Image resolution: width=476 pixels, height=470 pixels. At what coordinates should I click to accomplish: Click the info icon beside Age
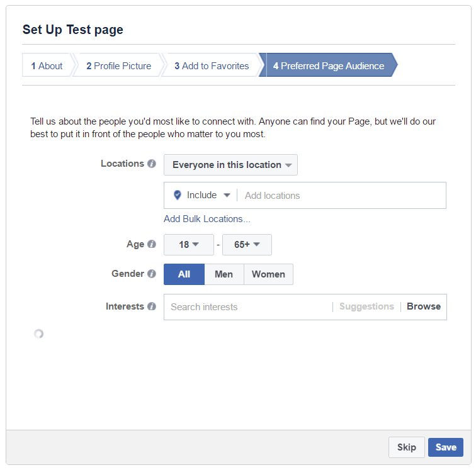(x=152, y=244)
